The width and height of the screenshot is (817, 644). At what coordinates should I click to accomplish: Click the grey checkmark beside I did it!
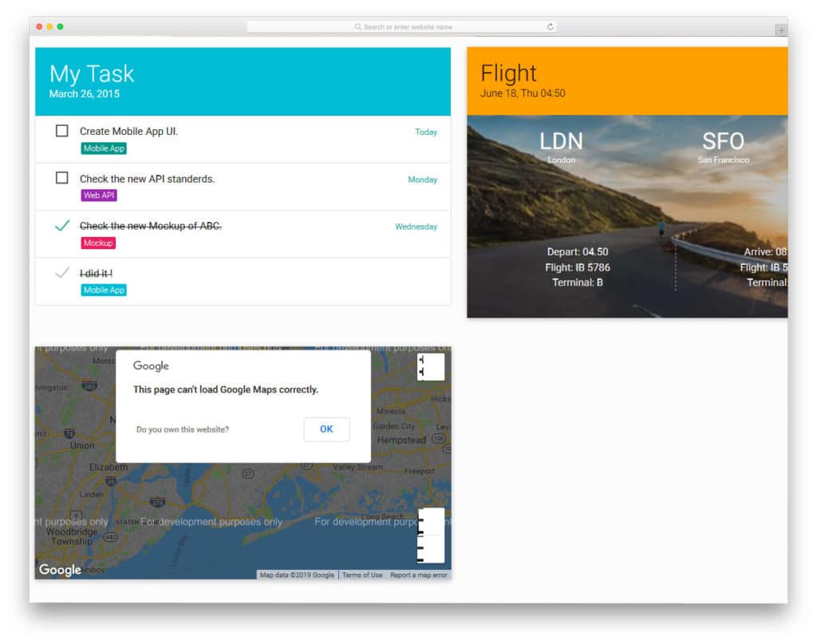[x=62, y=272]
